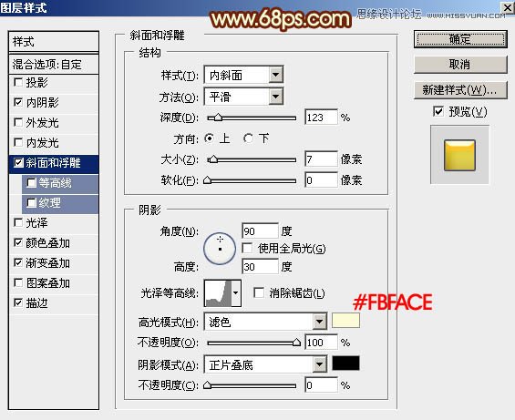Select the 描边 row label
Viewport: 515px width, 420px height.
(x=37, y=303)
